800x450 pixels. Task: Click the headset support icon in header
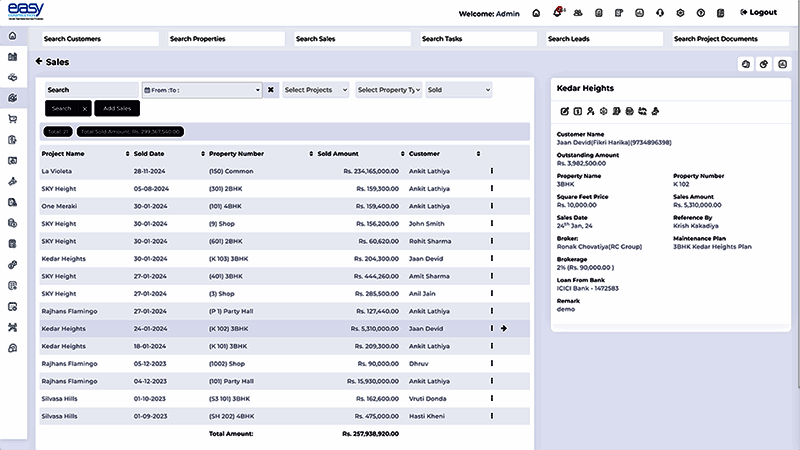[x=660, y=13]
